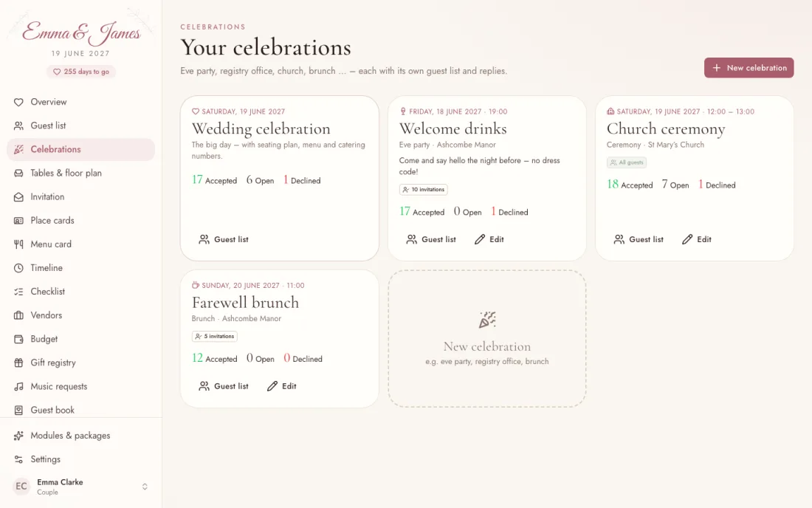Click the Farewell brunch card title
This screenshot has height=508, width=812.
click(246, 303)
